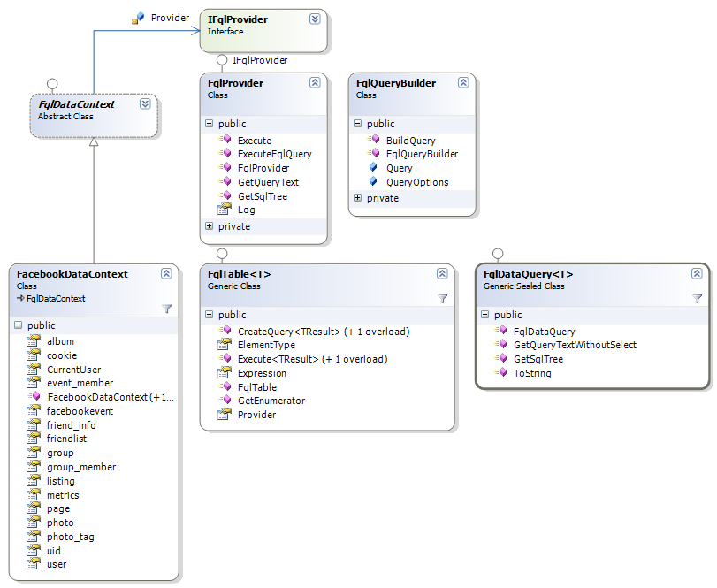Collapse public section in FqlQueryBuilder

click(x=357, y=124)
